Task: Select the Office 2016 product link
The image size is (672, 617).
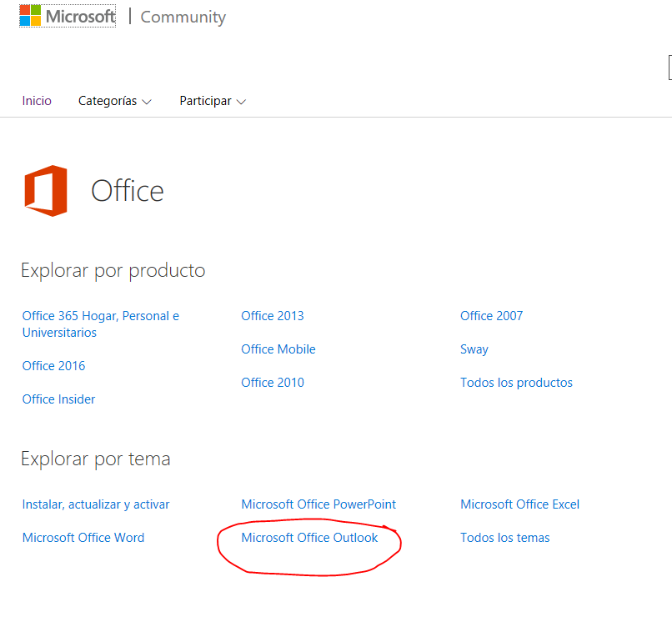Action: coord(53,366)
